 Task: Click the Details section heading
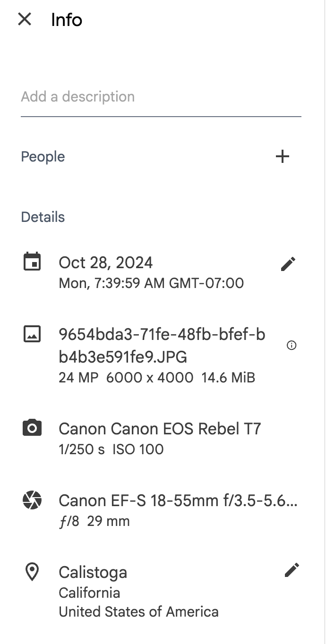coord(43,217)
